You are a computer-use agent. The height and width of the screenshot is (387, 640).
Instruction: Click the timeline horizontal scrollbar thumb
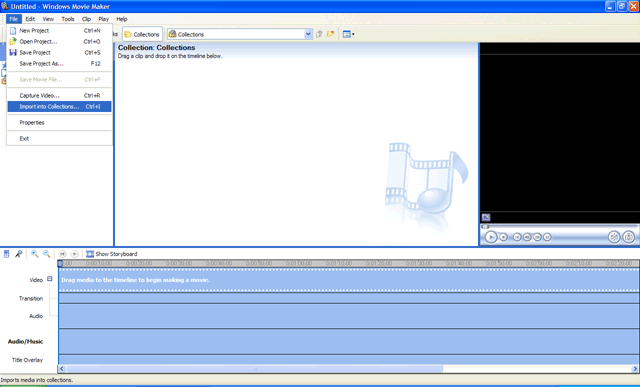tap(255, 369)
